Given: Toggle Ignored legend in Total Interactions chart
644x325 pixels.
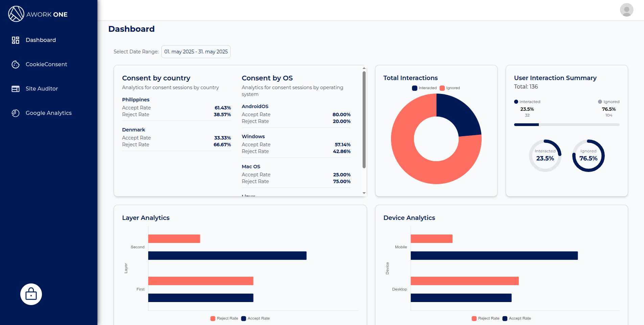Looking at the screenshot, I should [450, 88].
